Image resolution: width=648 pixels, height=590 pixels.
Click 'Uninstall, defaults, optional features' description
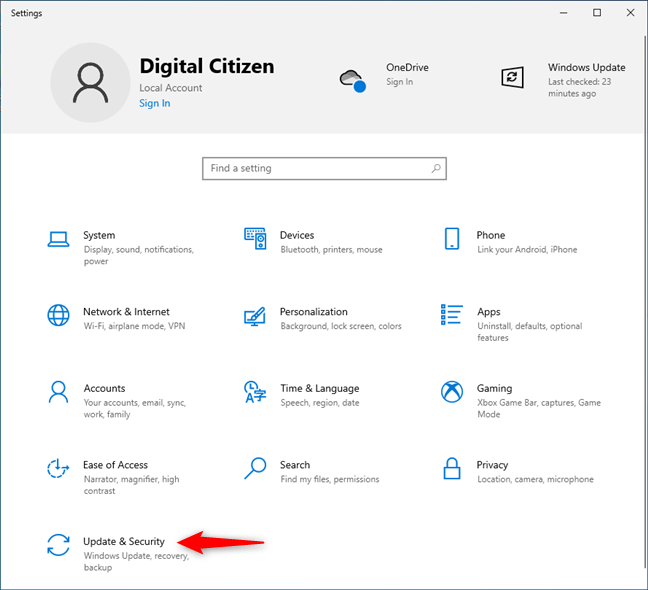[x=529, y=332]
